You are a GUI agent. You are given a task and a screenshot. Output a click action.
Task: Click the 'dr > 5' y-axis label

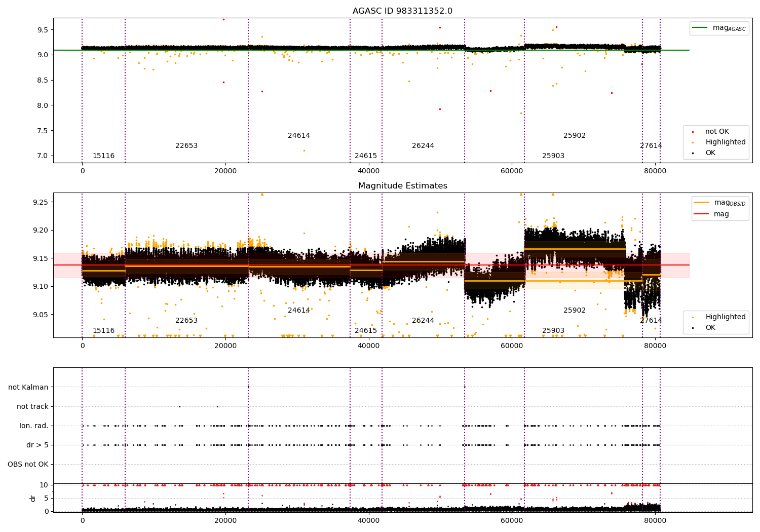(37, 445)
